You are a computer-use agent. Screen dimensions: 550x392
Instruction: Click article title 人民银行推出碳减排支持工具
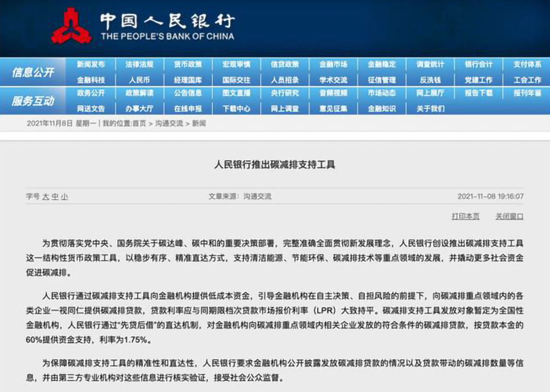[275, 165]
